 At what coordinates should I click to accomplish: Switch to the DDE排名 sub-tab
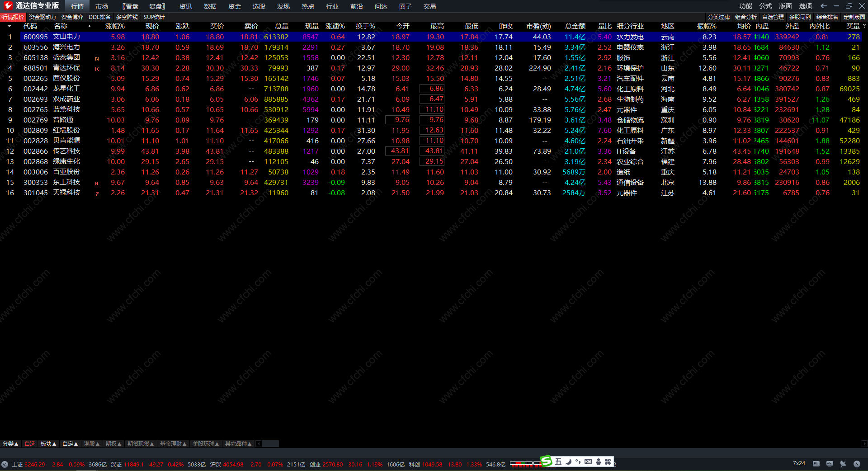click(99, 17)
